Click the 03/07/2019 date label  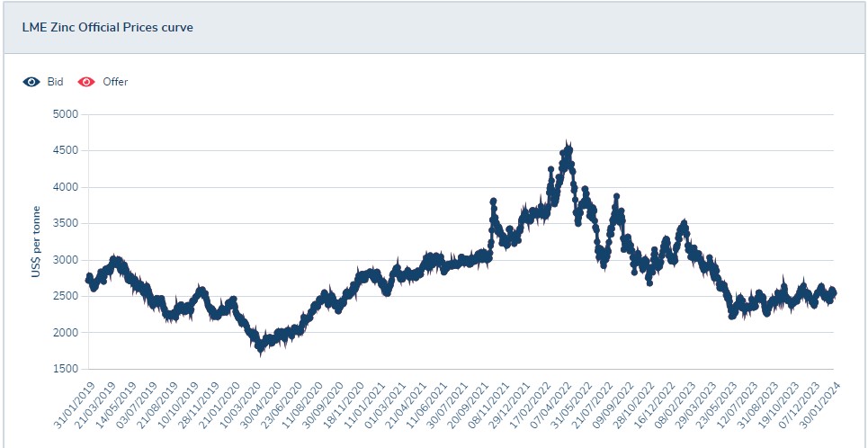coord(137,404)
